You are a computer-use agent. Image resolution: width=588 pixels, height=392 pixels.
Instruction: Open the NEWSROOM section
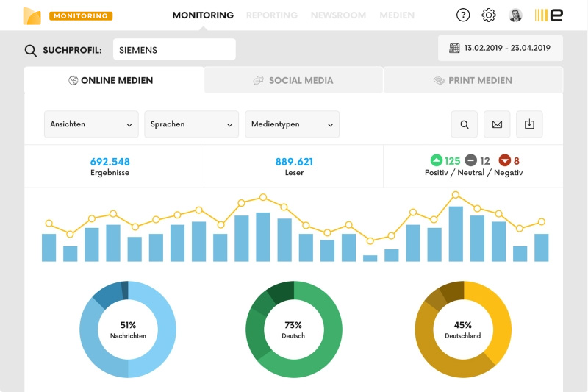click(338, 15)
